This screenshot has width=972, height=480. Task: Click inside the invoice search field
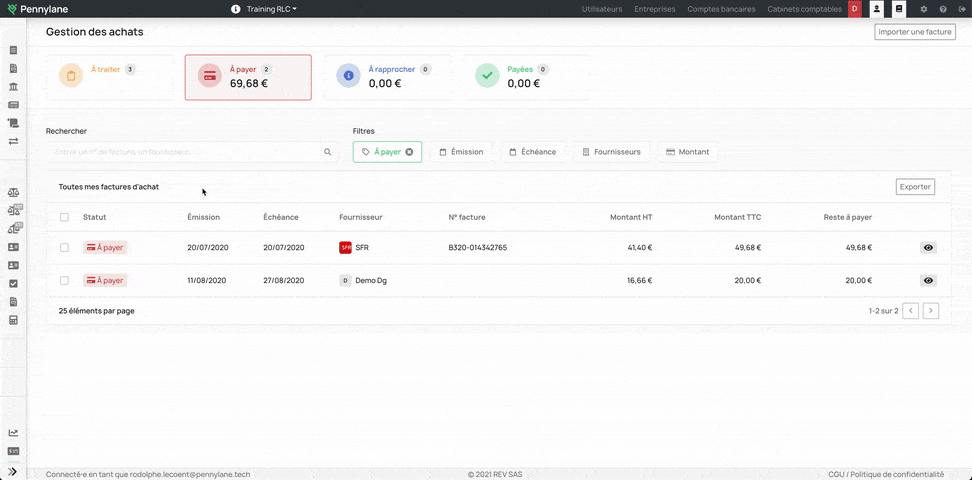click(x=185, y=152)
